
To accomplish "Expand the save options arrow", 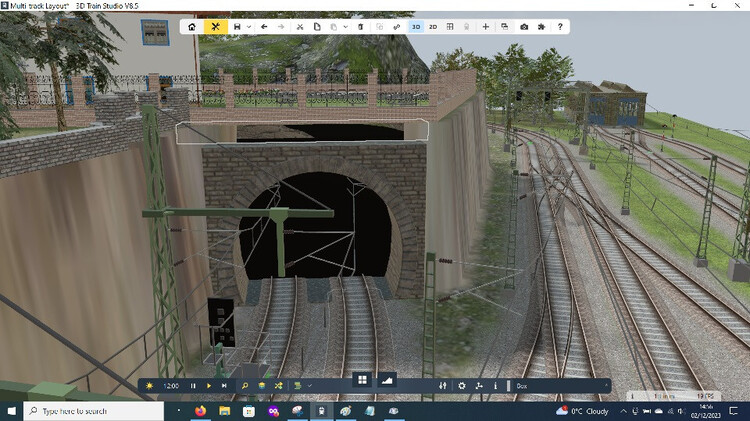I will [x=249, y=27].
